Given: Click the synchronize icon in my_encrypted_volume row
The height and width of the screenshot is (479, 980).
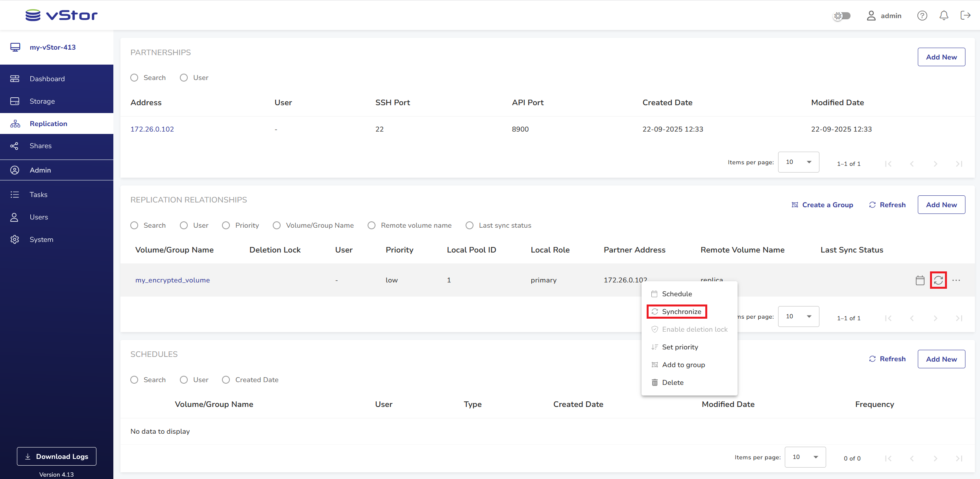Looking at the screenshot, I should pos(938,280).
